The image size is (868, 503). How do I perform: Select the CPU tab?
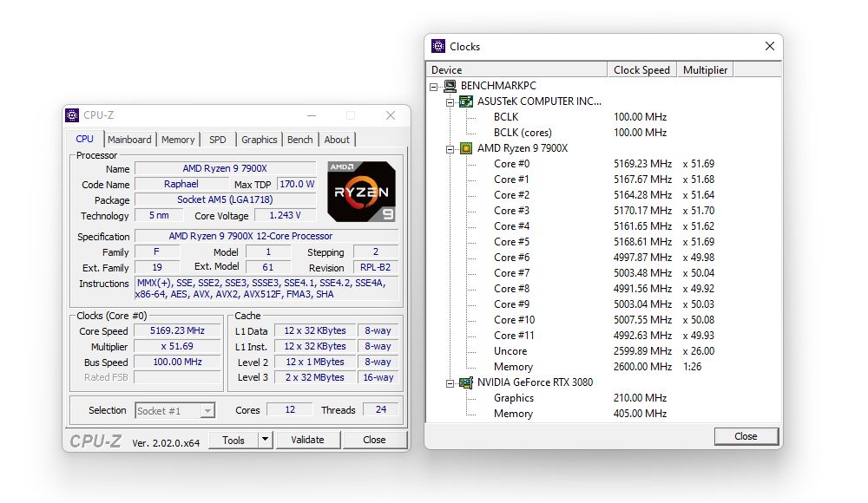click(x=85, y=139)
